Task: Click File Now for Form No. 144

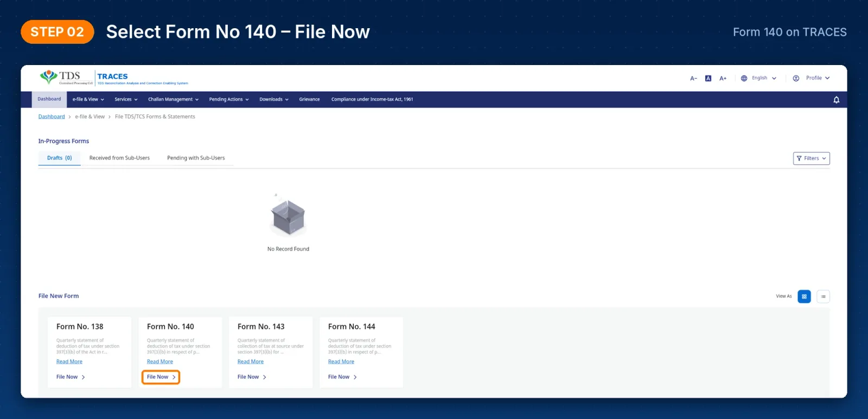Action: click(342, 377)
